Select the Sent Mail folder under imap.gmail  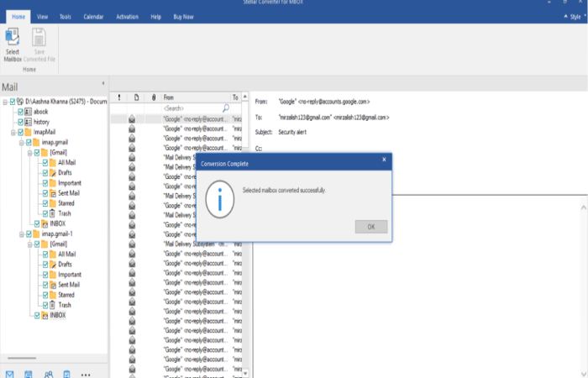point(69,193)
